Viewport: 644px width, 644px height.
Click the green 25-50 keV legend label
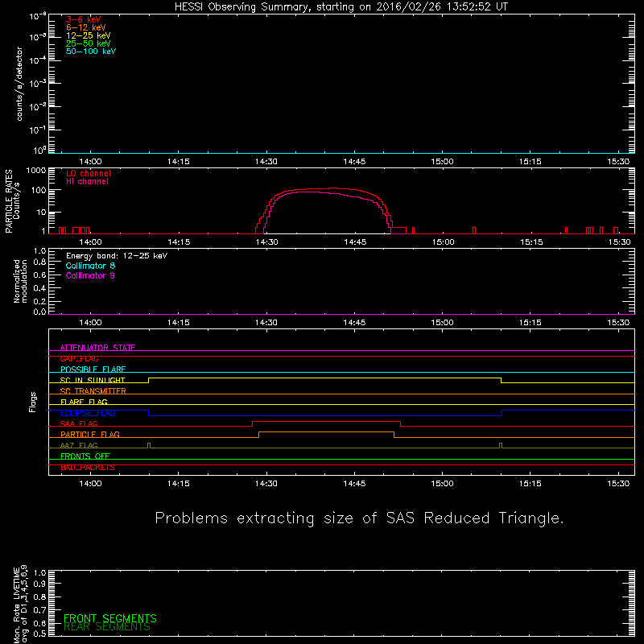coord(89,43)
